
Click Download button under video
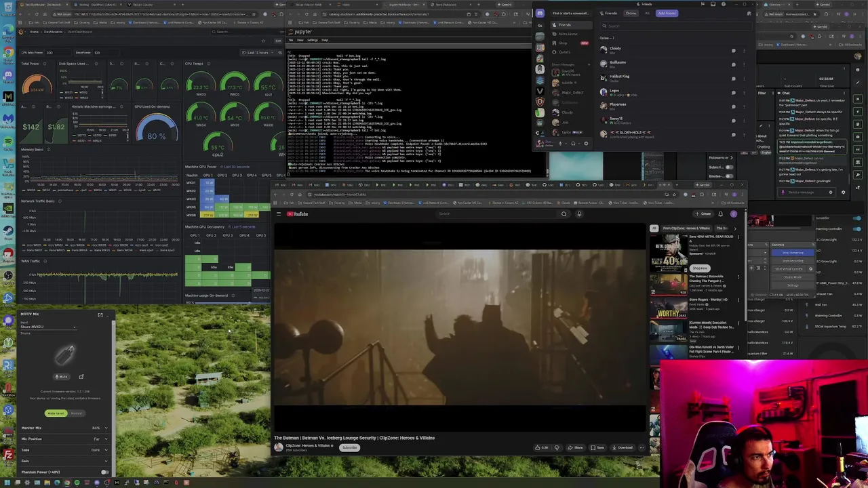[x=621, y=447]
